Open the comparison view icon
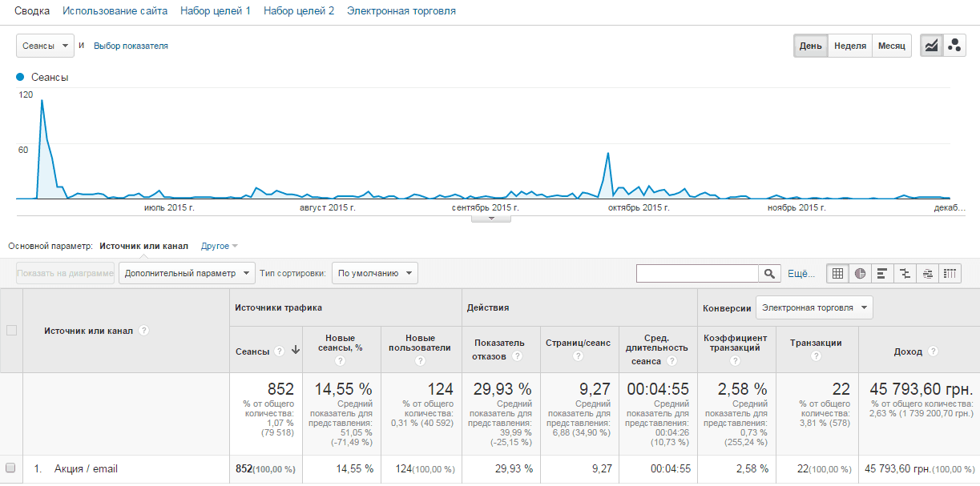 point(905,274)
